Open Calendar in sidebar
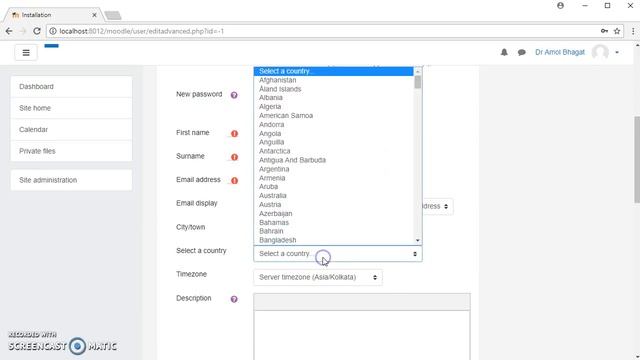The height and width of the screenshot is (360, 640). tap(71, 129)
